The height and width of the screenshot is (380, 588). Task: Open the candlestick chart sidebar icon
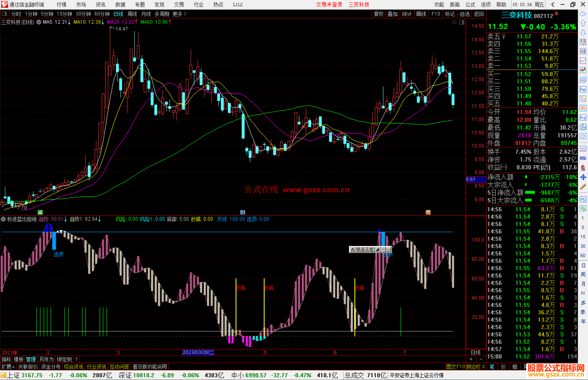(583, 70)
